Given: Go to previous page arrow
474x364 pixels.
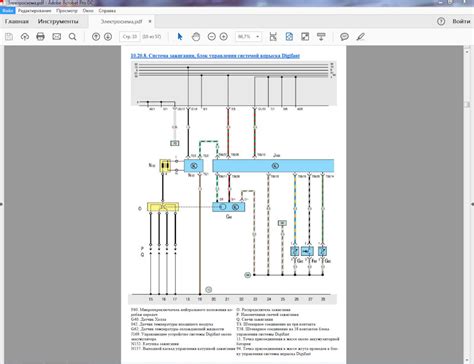Looking at the screenshot, I should 96,37.
